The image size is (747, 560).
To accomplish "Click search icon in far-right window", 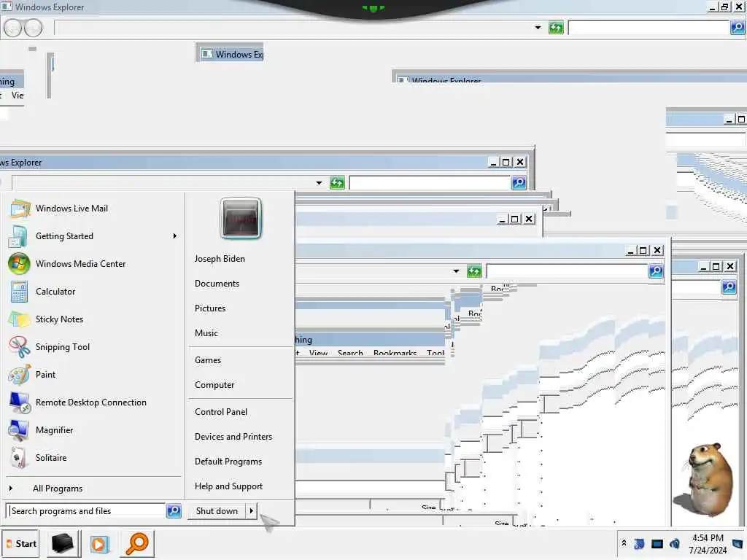I will coord(729,287).
